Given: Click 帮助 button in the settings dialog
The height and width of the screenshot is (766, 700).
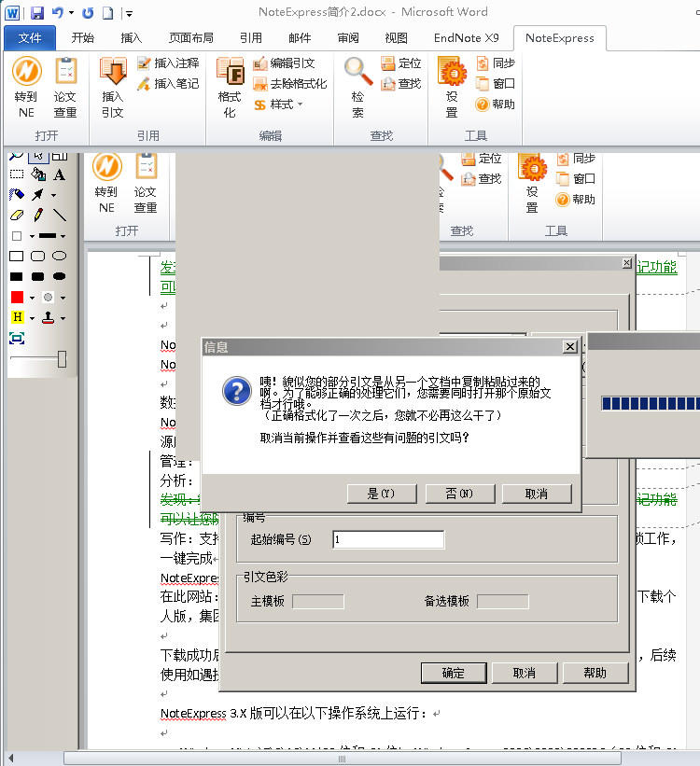Looking at the screenshot, I should (595, 673).
